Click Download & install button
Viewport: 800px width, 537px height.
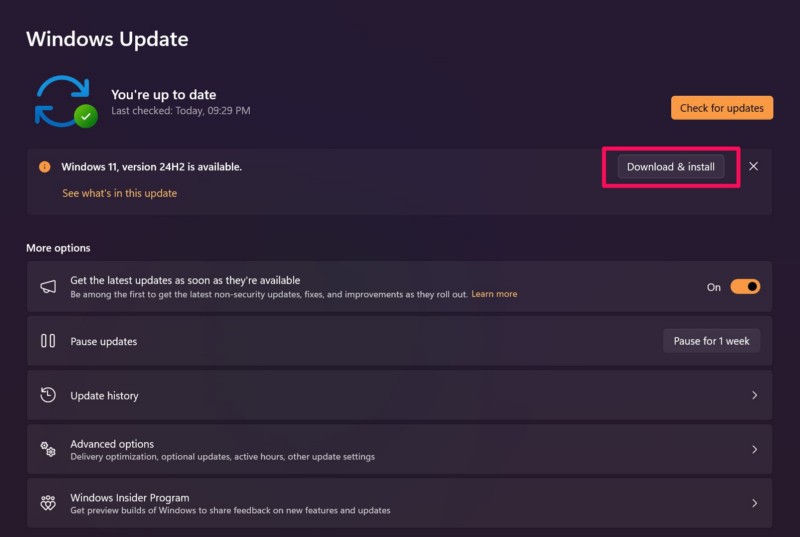point(670,167)
